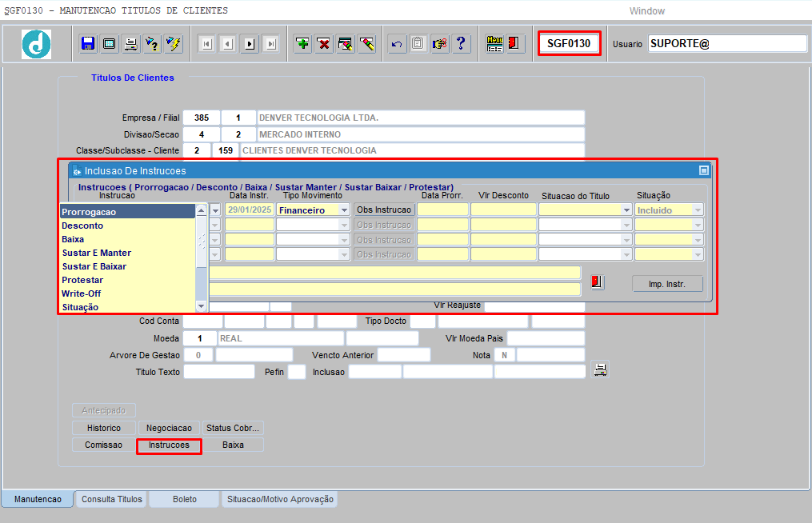812x523 pixels.
Task: Click the Negociacao button
Action: coord(169,428)
